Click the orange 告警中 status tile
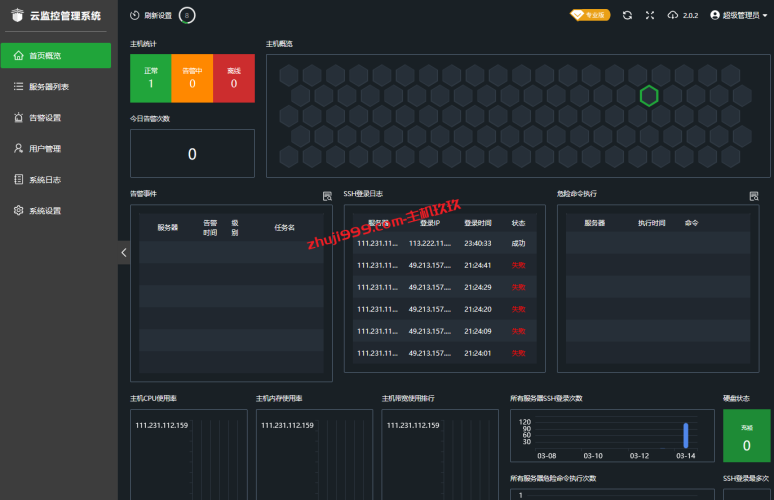The width and height of the screenshot is (774, 500). coord(192,78)
